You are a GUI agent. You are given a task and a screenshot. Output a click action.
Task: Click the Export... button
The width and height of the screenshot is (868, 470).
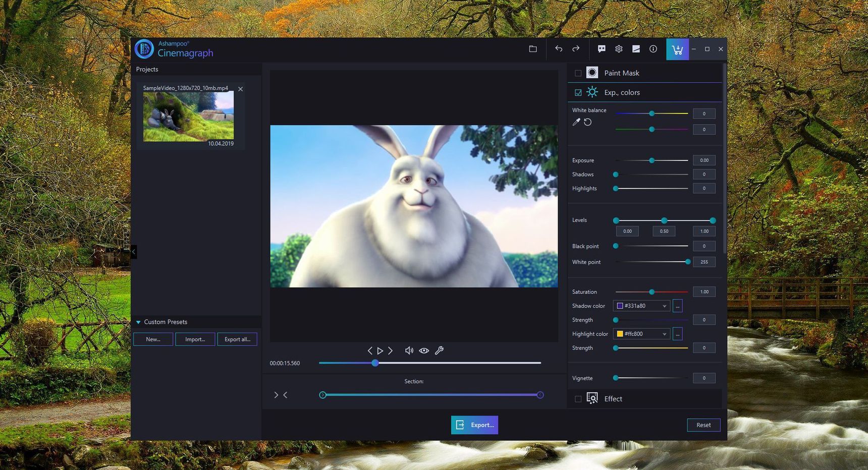click(x=474, y=425)
